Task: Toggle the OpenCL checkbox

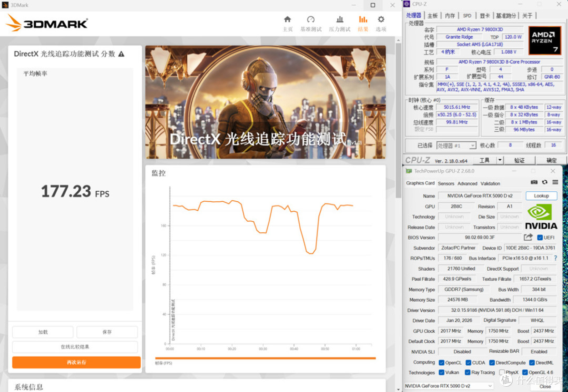Action: point(441,363)
